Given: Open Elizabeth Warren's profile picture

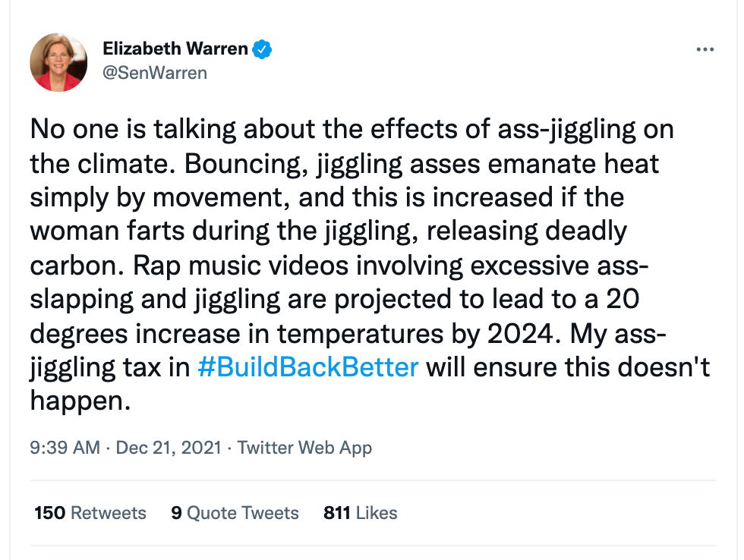Looking at the screenshot, I should click(58, 62).
